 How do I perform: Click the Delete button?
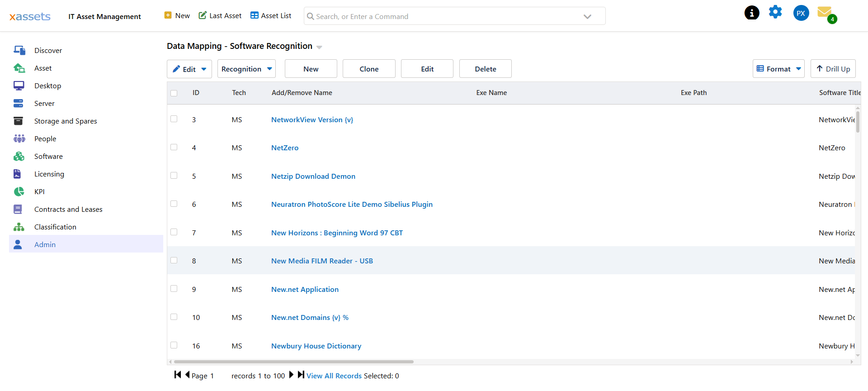coord(486,69)
